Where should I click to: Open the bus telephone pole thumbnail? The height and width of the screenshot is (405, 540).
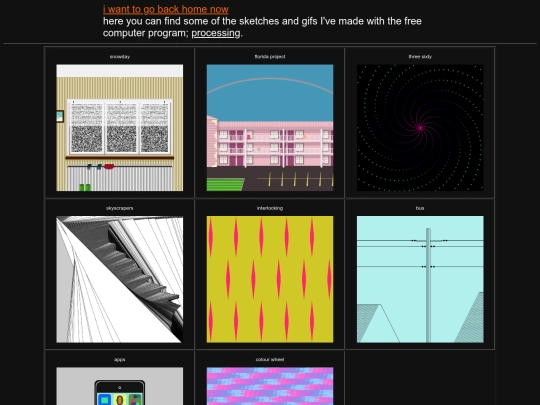(420, 279)
